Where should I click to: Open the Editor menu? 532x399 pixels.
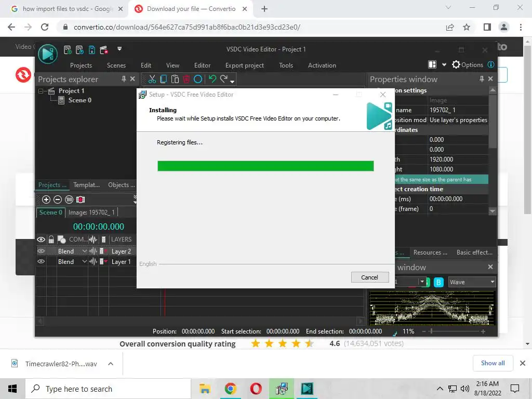point(202,65)
